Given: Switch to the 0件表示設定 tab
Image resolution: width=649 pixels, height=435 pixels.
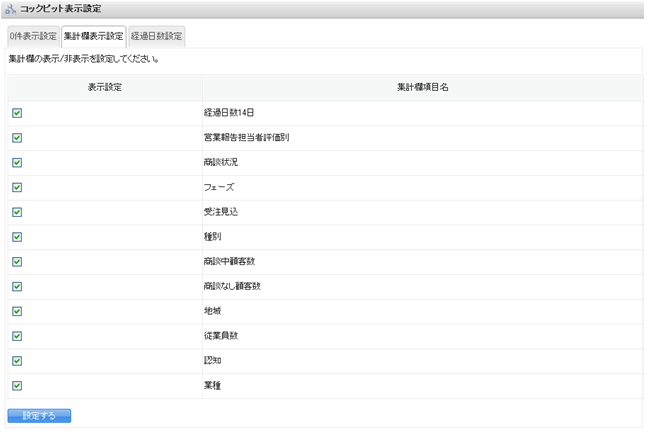Looking at the screenshot, I should (x=31, y=37).
